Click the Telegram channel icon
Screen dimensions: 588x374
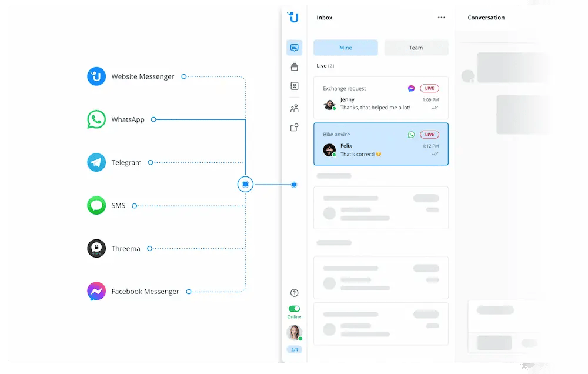point(96,162)
